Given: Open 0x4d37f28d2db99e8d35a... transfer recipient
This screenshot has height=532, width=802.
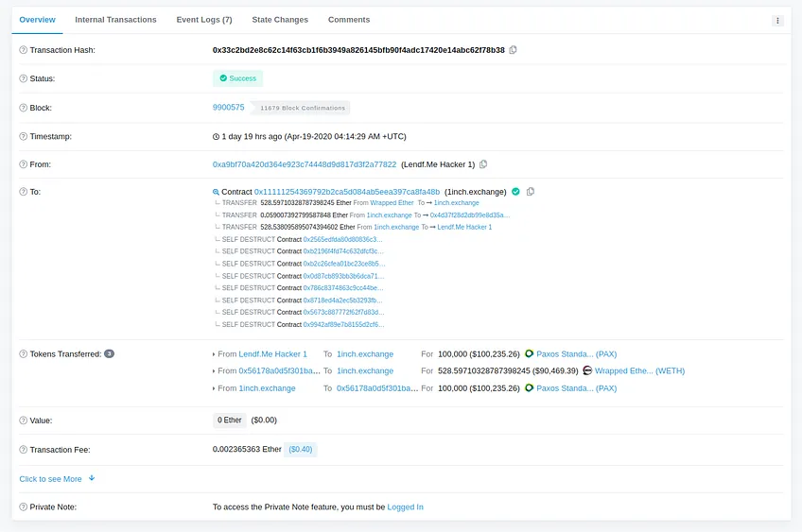Looking at the screenshot, I should pos(469,215).
